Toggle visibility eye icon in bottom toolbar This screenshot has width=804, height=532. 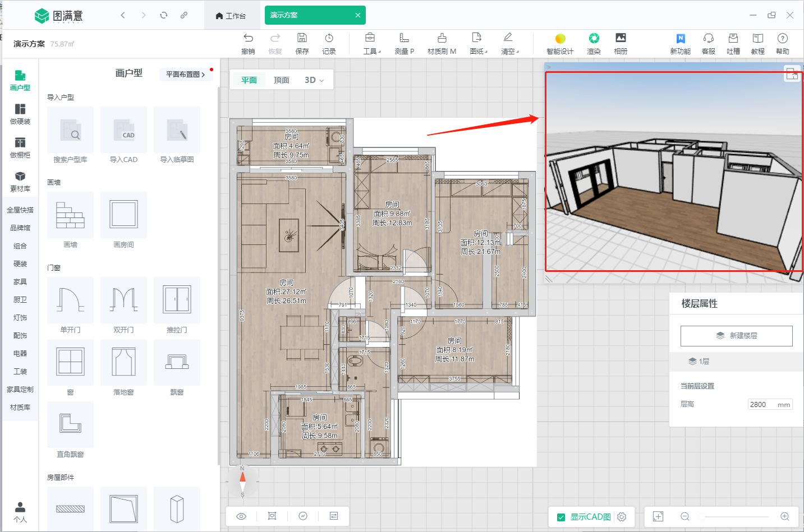pyautogui.click(x=241, y=516)
